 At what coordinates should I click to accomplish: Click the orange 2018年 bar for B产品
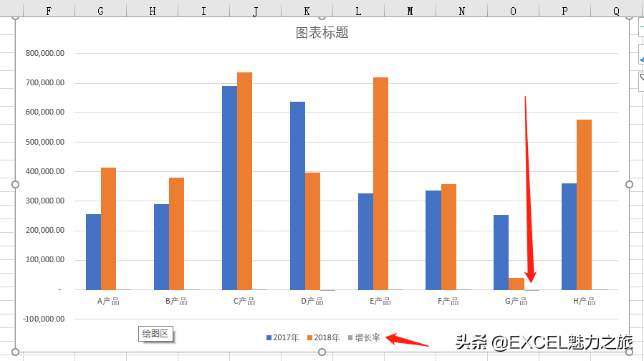coord(177,234)
